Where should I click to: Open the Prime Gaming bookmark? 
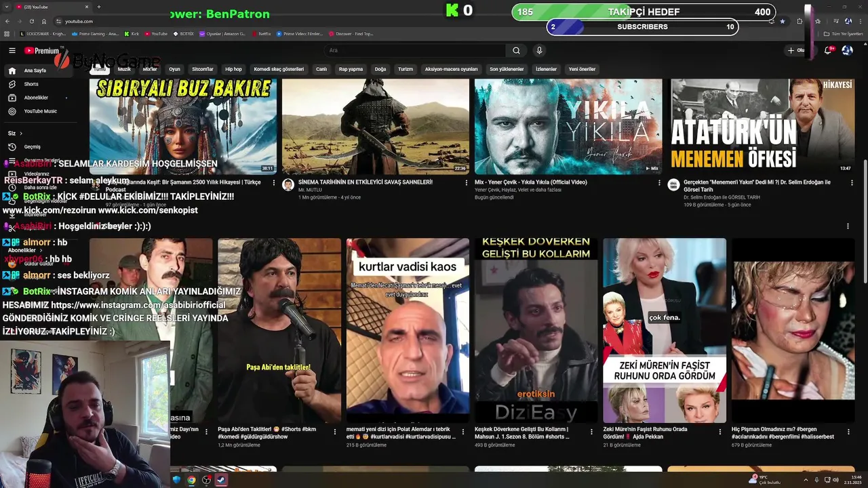click(x=95, y=33)
